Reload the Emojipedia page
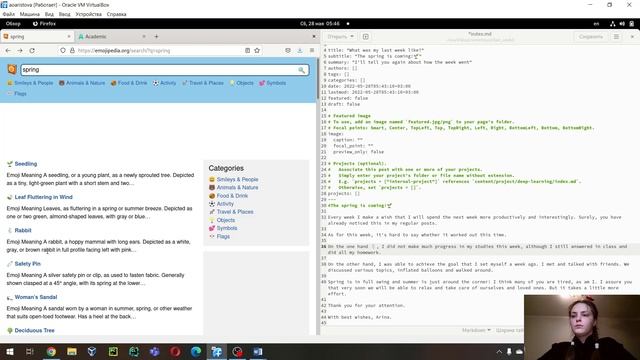The image size is (640, 360). point(32,50)
